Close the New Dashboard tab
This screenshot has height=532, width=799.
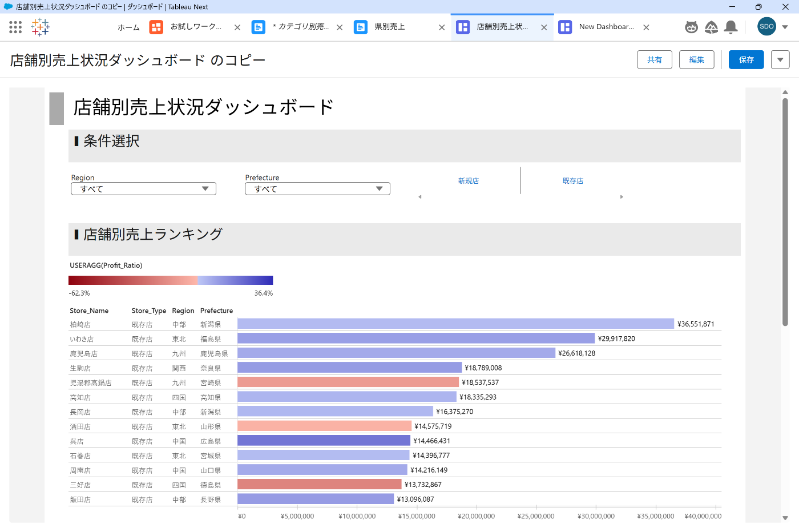646,27
